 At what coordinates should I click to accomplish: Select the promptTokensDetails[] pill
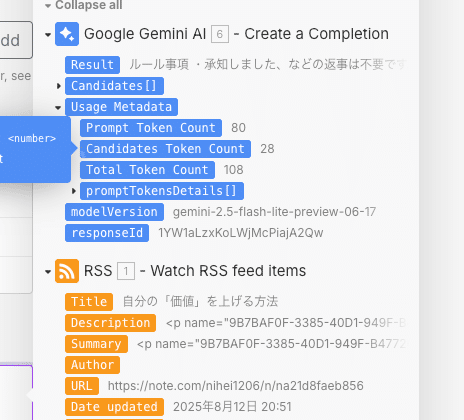pyautogui.click(x=162, y=191)
